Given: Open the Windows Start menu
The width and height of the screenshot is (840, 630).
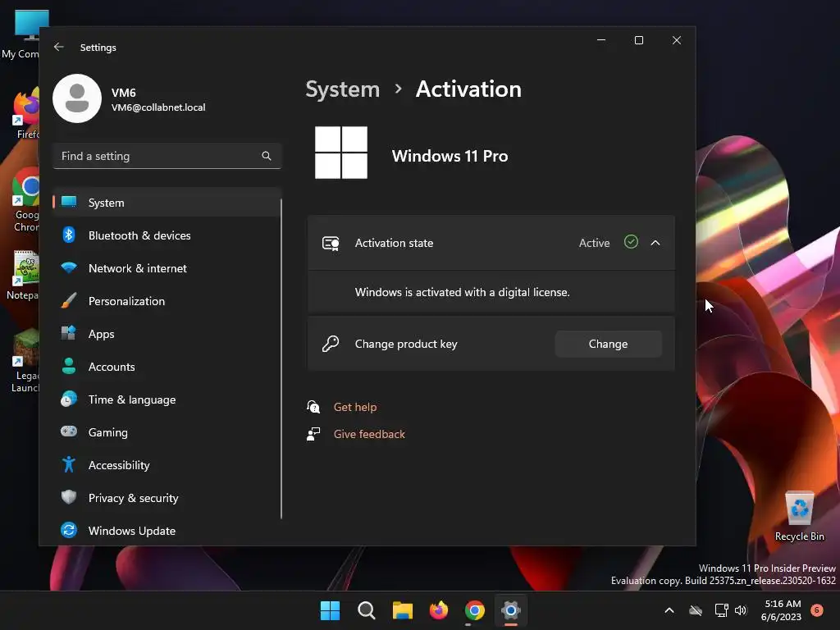Looking at the screenshot, I should tap(330, 610).
